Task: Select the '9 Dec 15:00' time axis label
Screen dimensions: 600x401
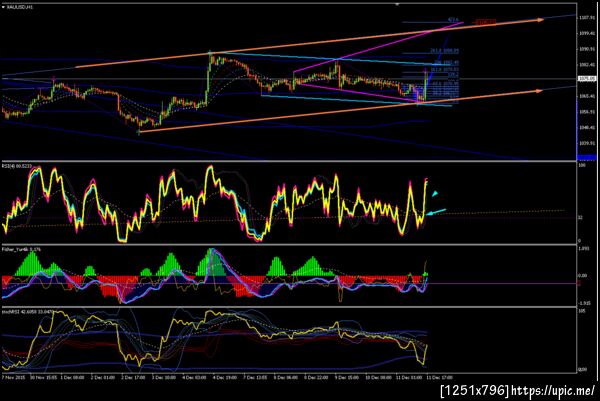Action: coord(346,377)
